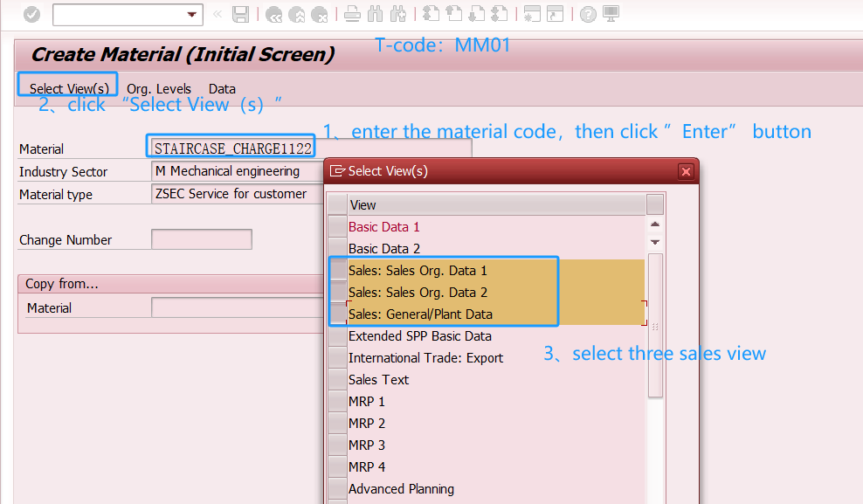Click the Find binoculars icon
This screenshot has width=863, height=504.
click(376, 15)
